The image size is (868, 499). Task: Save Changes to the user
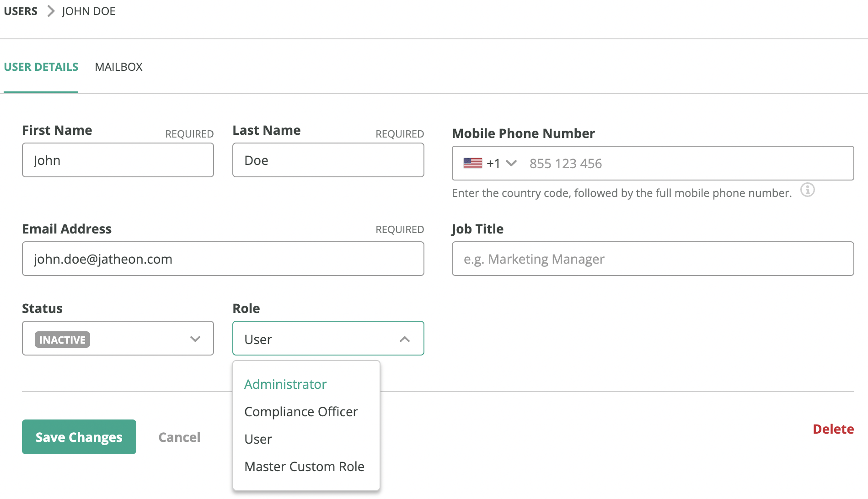tap(79, 437)
